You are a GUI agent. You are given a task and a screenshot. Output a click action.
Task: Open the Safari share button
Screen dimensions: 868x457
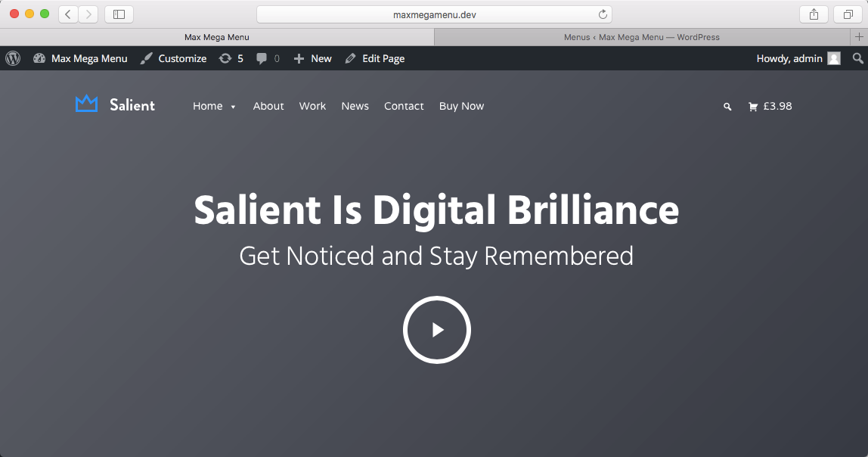[814, 14]
